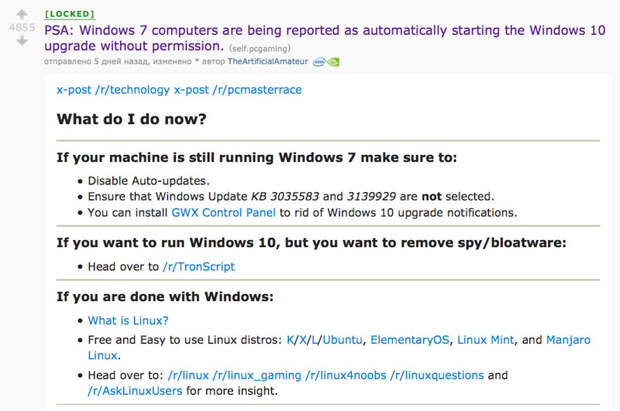Visit the /r/TronScript subreddit link
The image size is (620, 411).
click(199, 267)
